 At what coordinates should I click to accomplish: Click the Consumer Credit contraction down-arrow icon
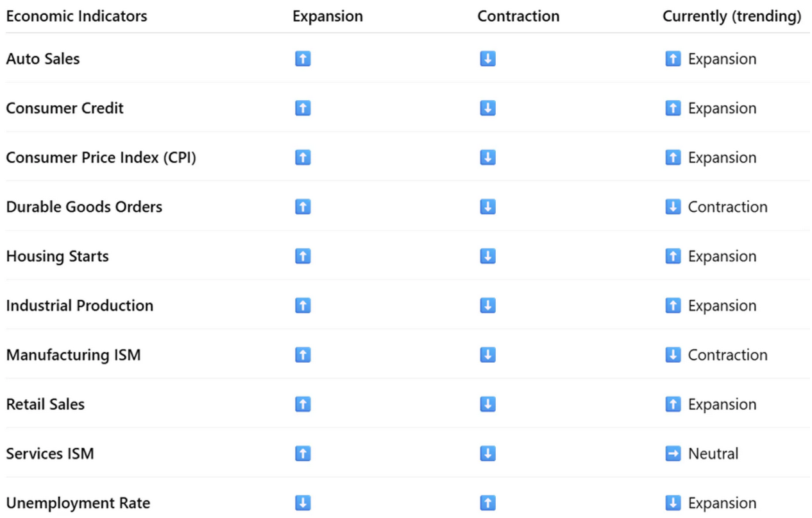(x=487, y=108)
